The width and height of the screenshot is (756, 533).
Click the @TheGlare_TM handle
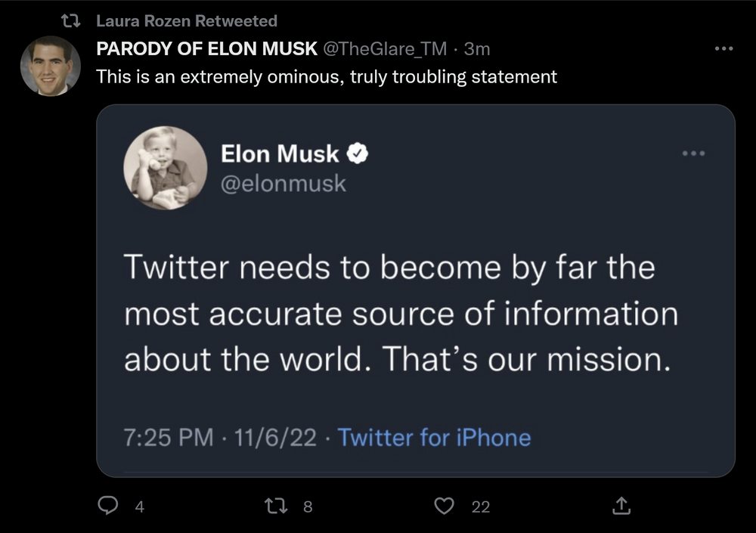[x=385, y=49]
